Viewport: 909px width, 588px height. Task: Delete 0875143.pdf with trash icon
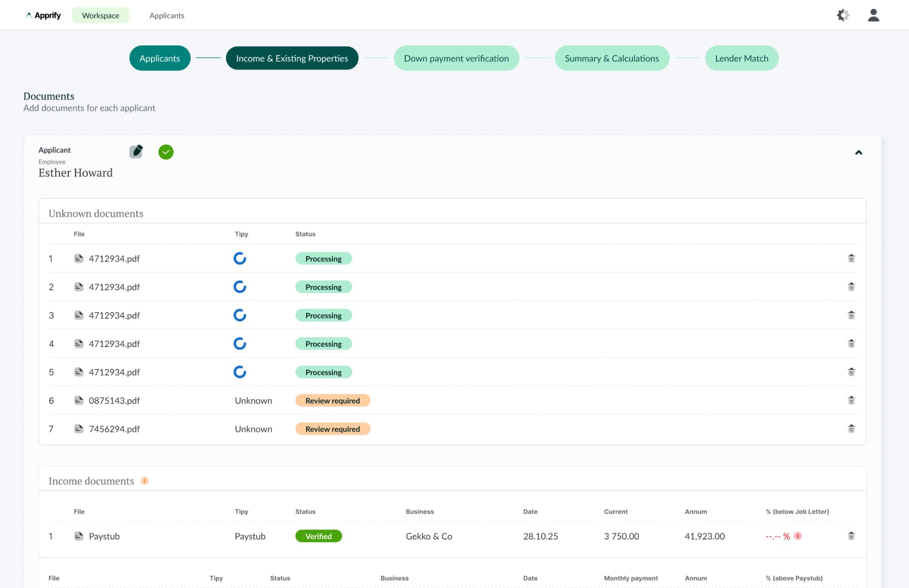[x=851, y=401]
